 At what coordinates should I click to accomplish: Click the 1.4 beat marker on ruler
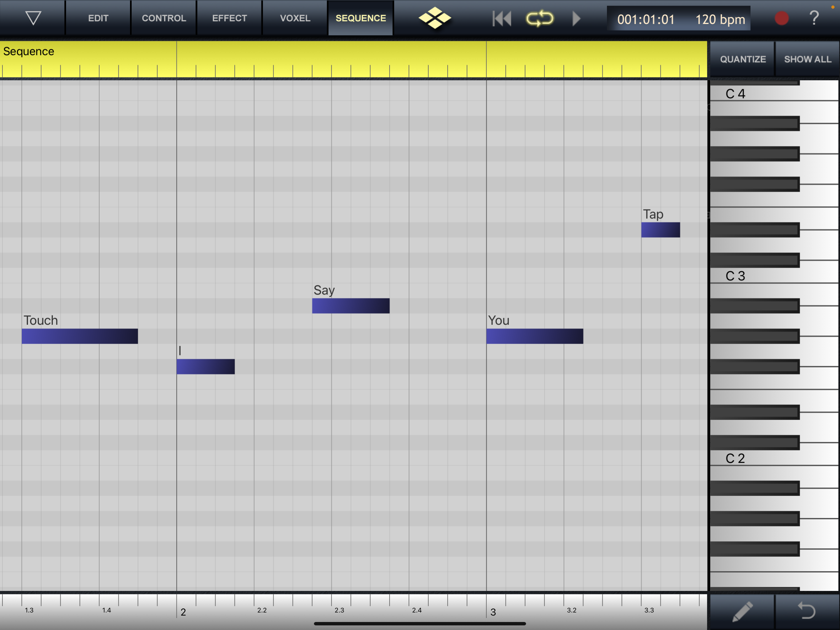click(106, 610)
